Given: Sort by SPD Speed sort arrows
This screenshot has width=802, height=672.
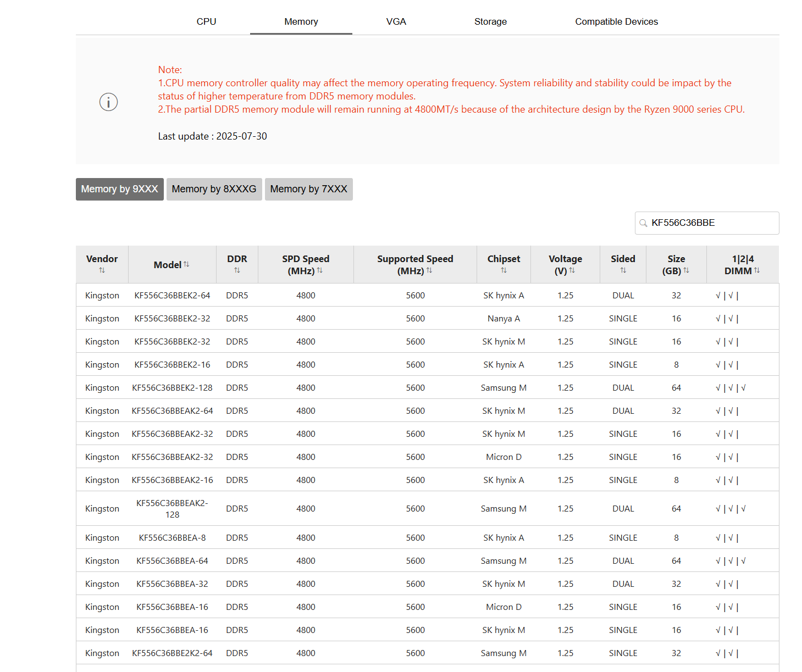Looking at the screenshot, I should tap(320, 270).
